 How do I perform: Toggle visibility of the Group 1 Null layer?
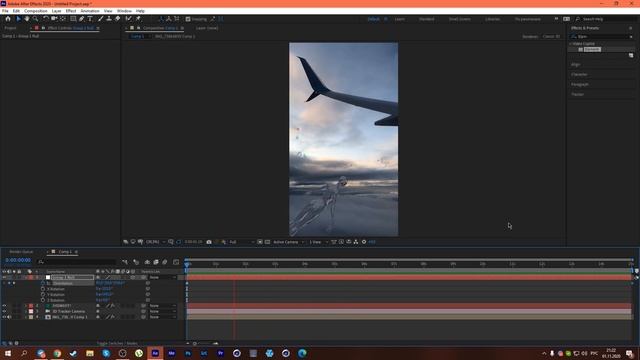[x=4, y=277]
